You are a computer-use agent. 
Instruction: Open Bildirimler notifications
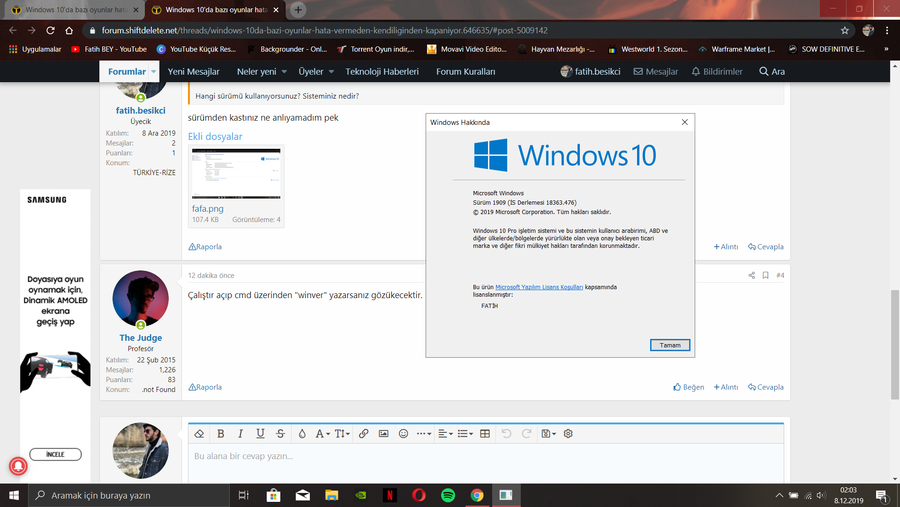[x=717, y=72]
